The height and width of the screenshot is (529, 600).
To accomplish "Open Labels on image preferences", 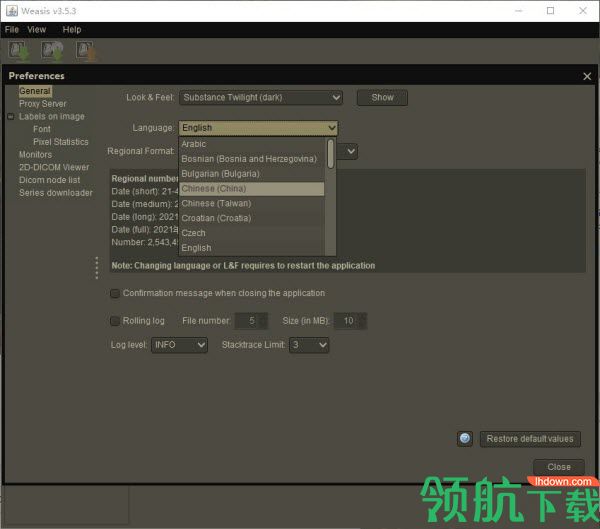I will 52,116.
